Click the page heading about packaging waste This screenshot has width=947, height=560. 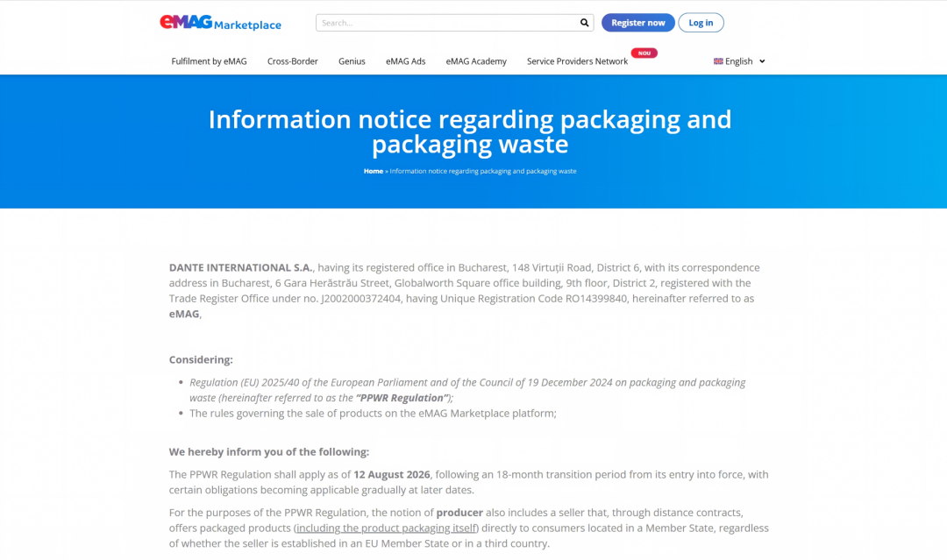[470, 131]
